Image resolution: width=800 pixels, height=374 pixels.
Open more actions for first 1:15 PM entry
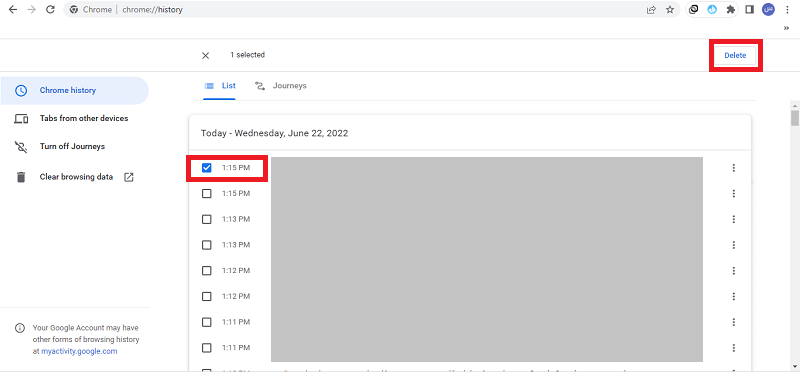coord(734,168)
